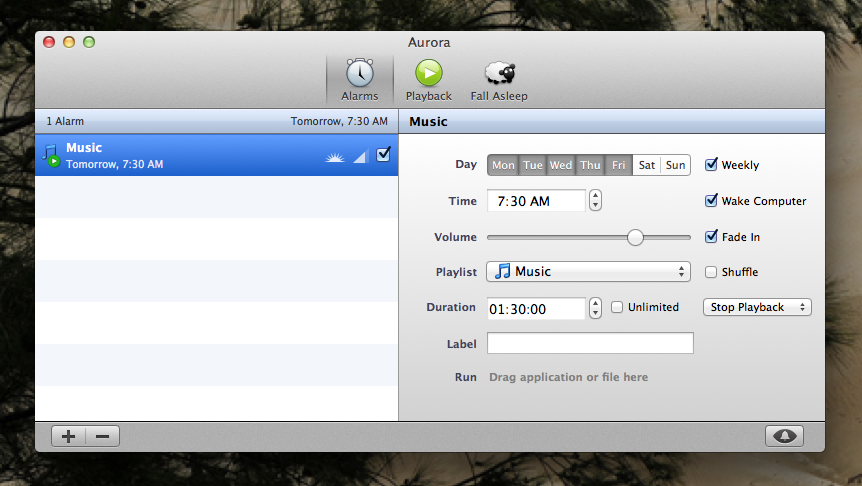Click the eye preview button at bottom right
The image size is (862, 486).
tap(784, 436)
